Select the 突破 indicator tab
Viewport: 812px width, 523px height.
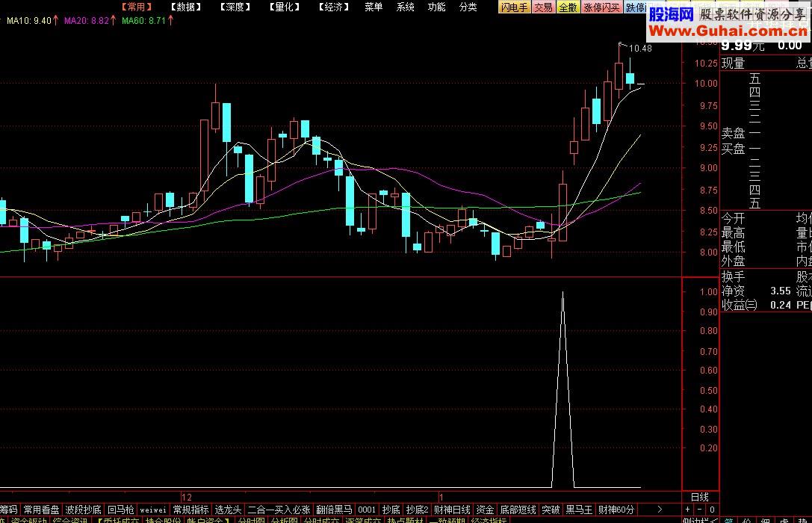coord(551,510)
